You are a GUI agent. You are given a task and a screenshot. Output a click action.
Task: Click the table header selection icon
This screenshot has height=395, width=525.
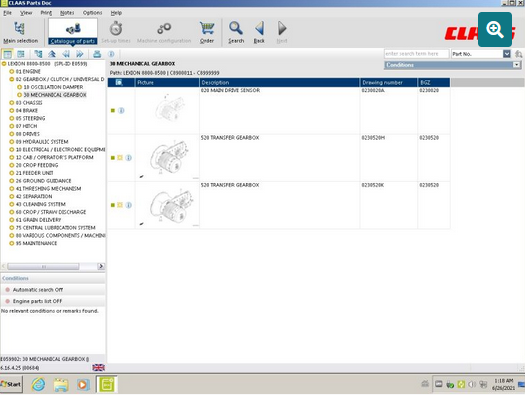119,82
